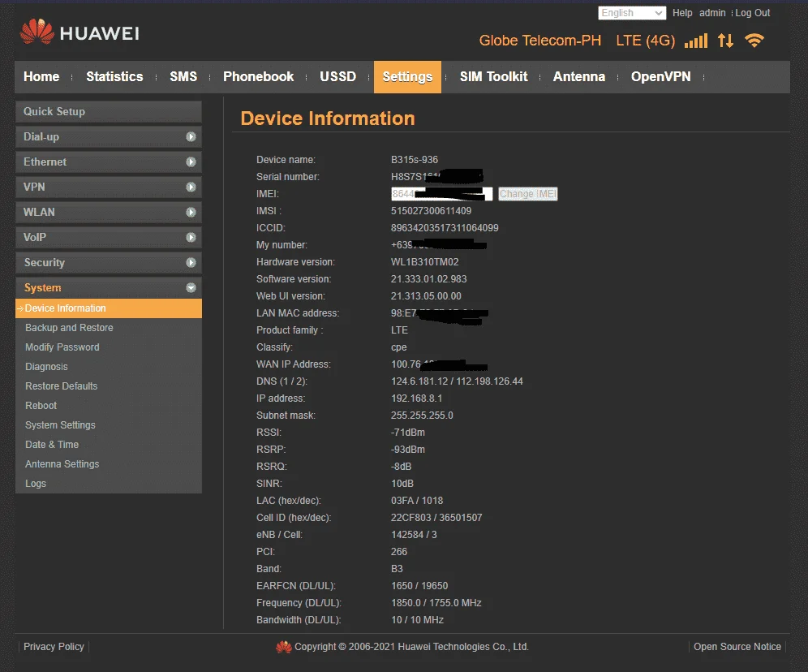Click Web UI version 21.313.05.00.00

pos(426,295)
